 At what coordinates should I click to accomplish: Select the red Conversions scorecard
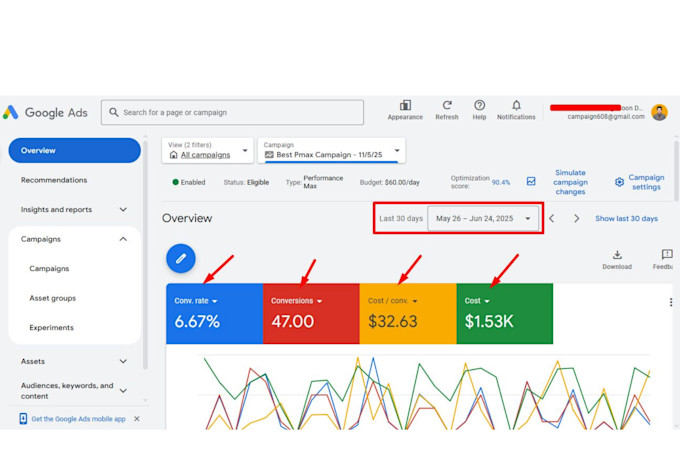311,314
